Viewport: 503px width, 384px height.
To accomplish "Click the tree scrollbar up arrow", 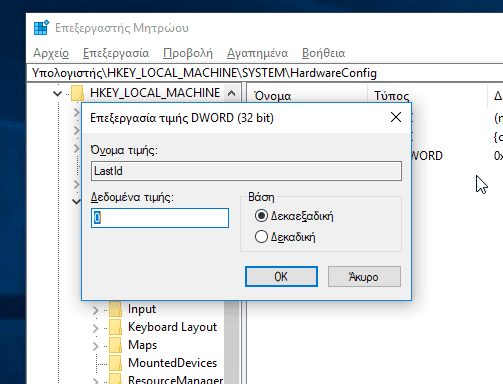I will pyautogui.click(x=231, y=93).
